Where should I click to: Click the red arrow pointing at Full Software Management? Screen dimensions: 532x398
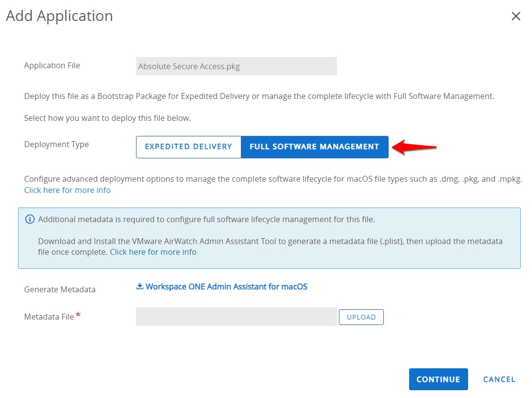414,147
